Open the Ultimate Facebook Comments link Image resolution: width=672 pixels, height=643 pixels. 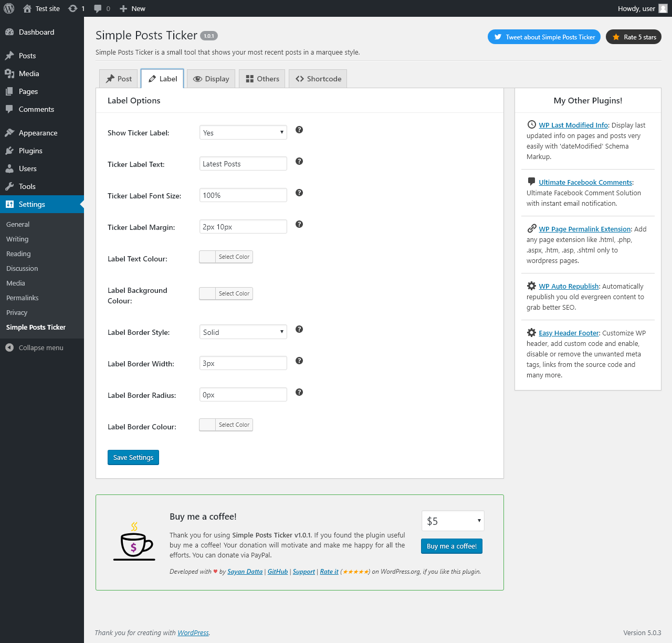tap(585, 182)
